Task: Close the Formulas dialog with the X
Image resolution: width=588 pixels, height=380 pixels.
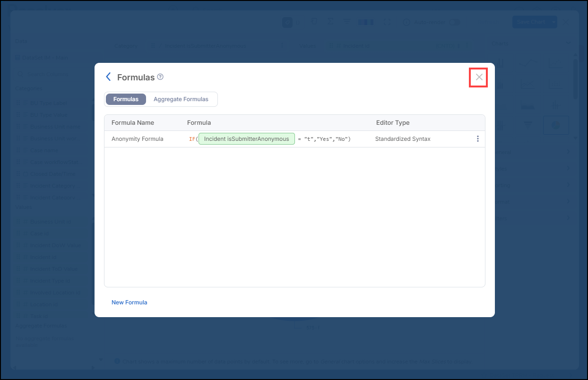Action: 479,77
